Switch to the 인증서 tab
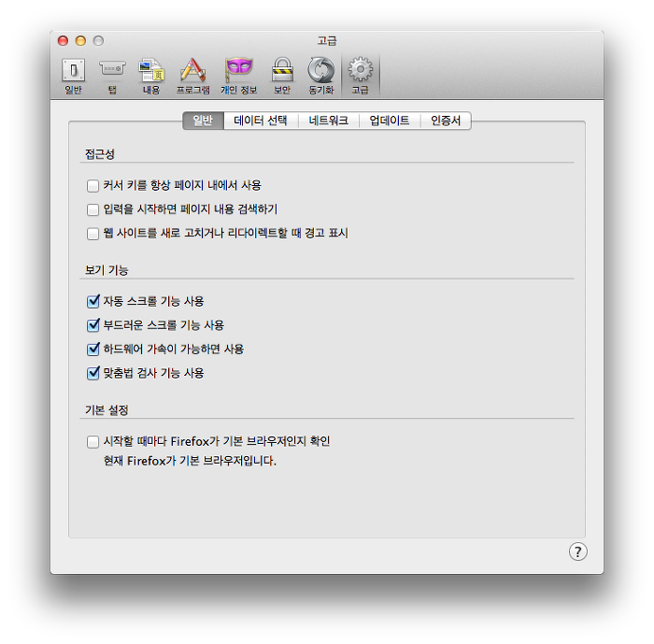The width and height of the screenshot is (654, 644). (x=446, y=121)
